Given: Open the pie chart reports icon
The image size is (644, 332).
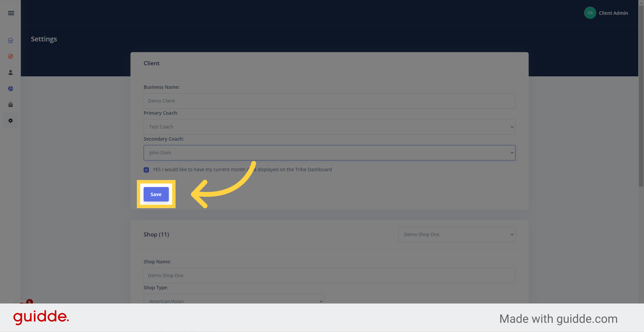Looking at the screenshot, I should (x=11, y=88).
